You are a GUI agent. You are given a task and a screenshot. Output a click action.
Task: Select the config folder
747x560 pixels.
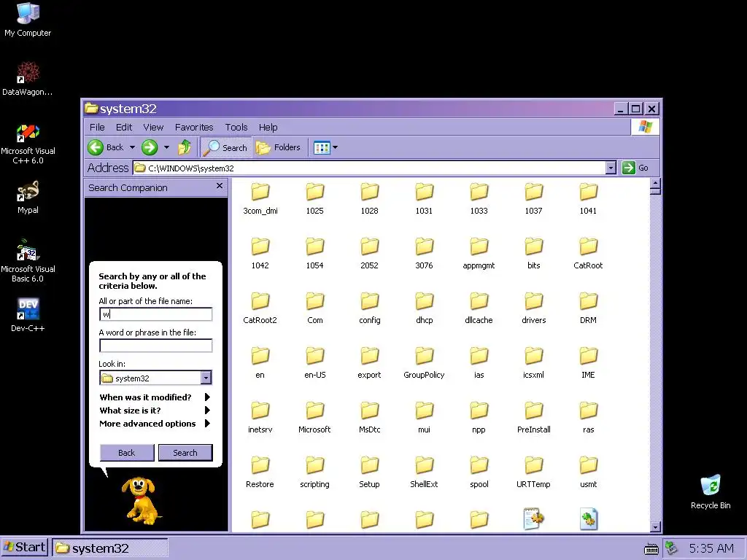[x=369, y=307]
